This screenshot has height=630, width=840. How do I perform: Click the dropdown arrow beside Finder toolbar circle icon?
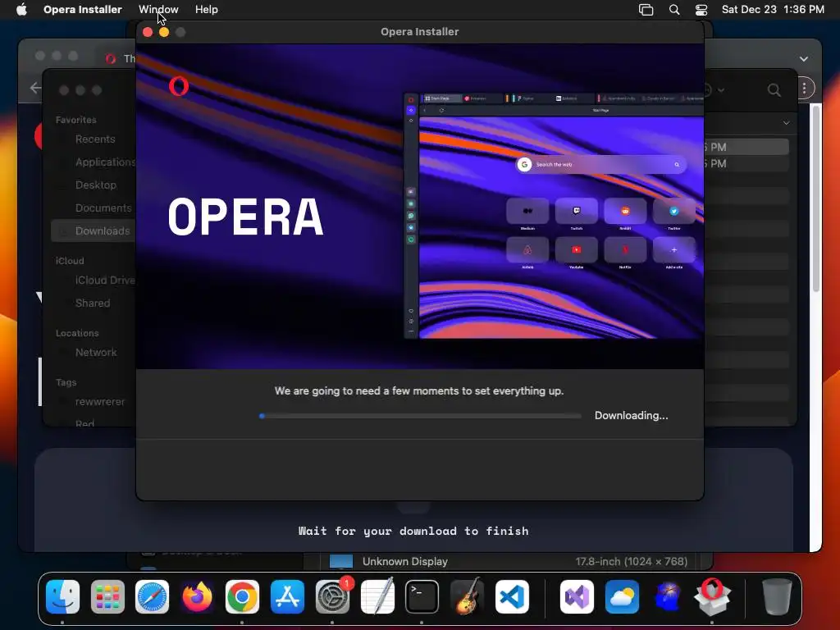[721, 90]
